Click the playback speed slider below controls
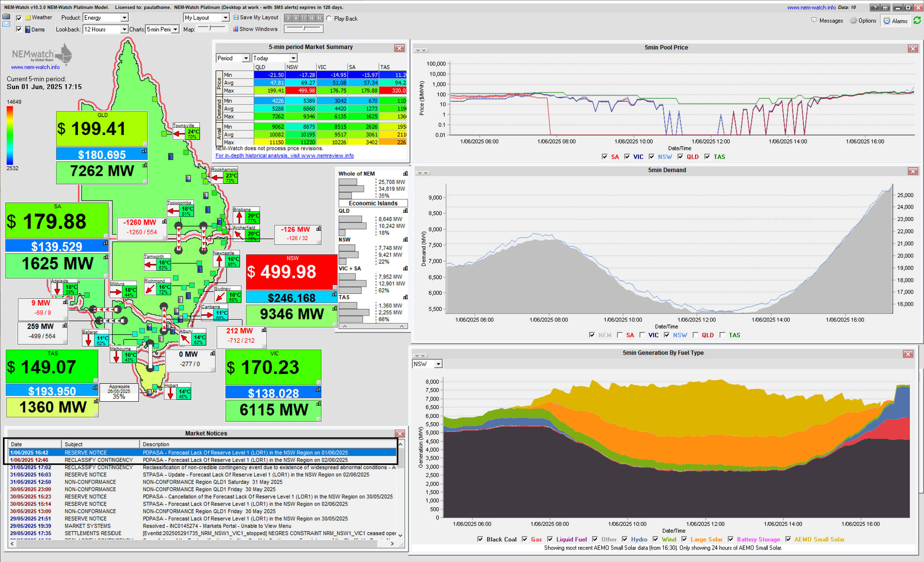Image resolution: width=924 pixels, height=562 pixels. 304,29
